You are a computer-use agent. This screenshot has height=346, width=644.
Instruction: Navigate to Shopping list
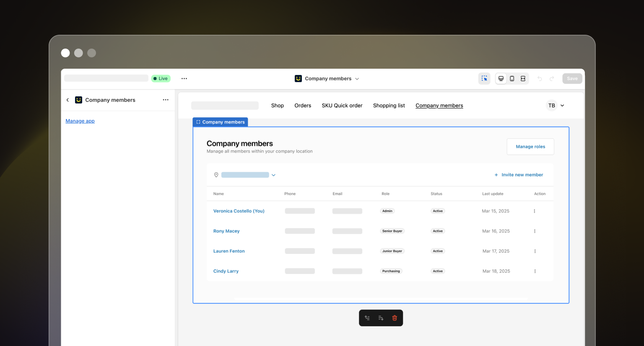(389, 106)
